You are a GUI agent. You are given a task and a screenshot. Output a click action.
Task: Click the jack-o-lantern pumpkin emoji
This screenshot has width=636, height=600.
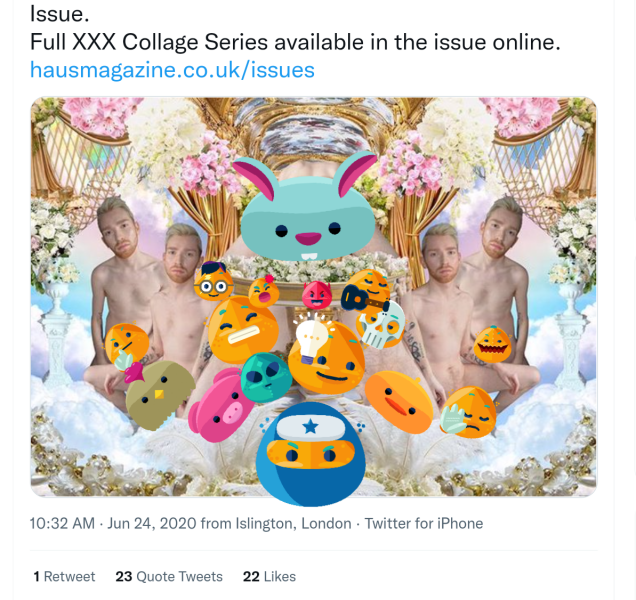click(492, 345)
